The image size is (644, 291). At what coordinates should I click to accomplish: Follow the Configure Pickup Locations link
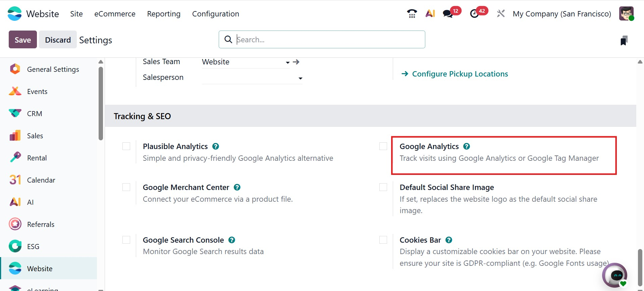click(x=460, y=74)
